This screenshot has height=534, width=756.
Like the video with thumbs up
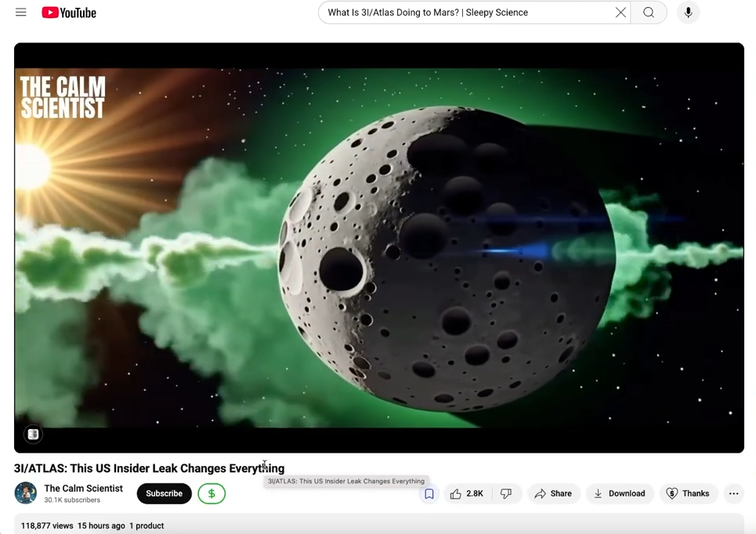click(x=467, y=494)
